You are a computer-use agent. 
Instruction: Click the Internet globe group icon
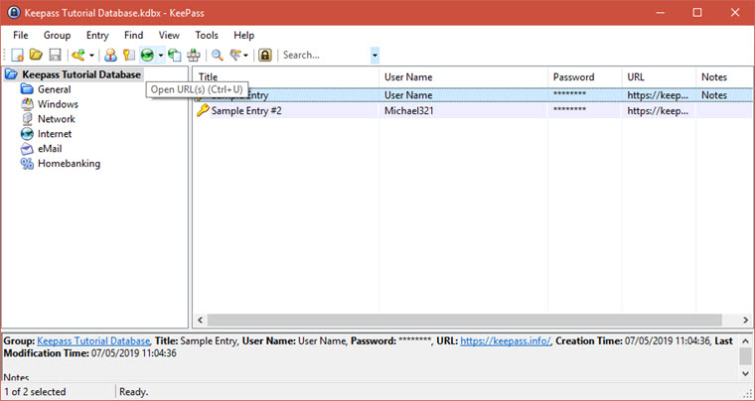(x=27, y=134)
